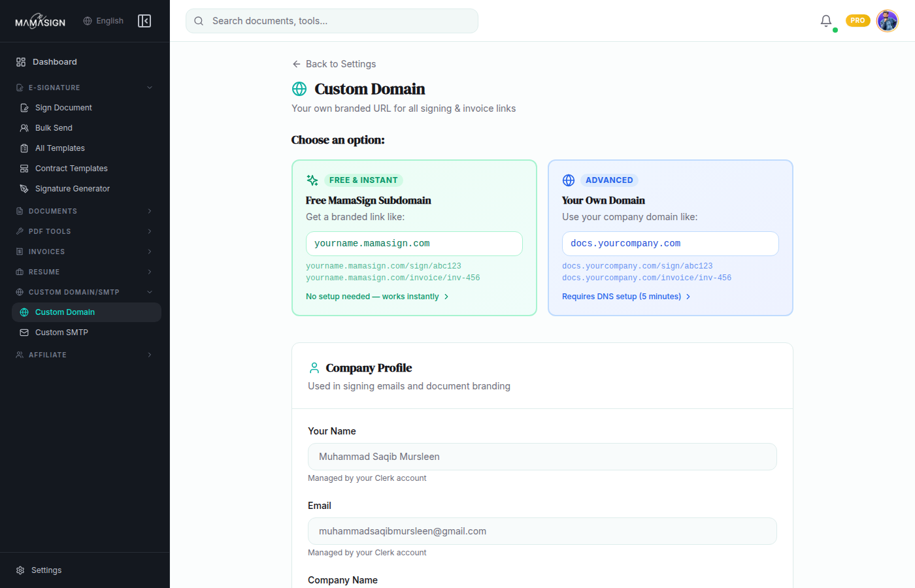Click the Custom SMTP envelope icon
This screenshot has height=588, width=915.
24,333
